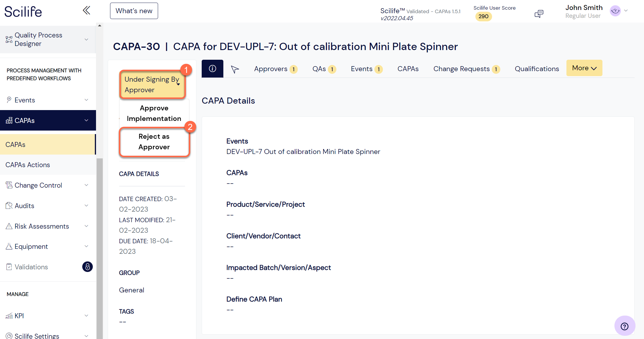Image resolution: width=644 pixels, height=339 pixels.
Task: Click the Audits sidebar icon
Action: pyautogui.click(x=9, y=206)
